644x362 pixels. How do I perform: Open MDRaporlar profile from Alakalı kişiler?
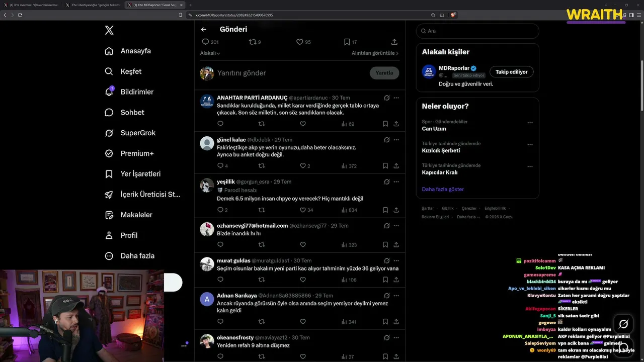454,68
